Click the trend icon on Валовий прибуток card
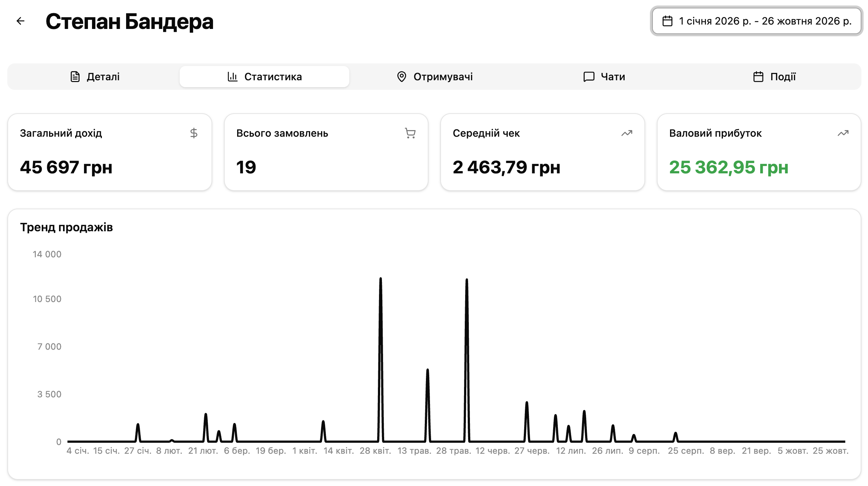Image resolution: width=868 pixels, height=486 pixels. point(843,133)
